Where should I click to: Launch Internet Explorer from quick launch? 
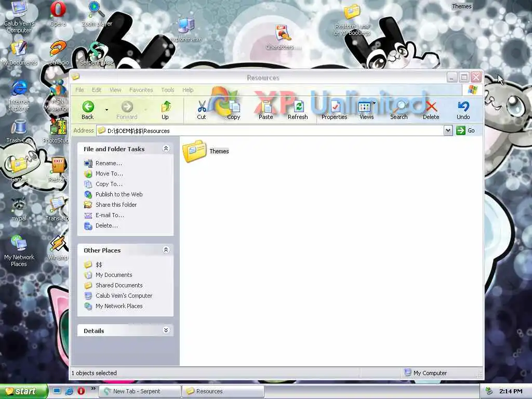[69, 391]
